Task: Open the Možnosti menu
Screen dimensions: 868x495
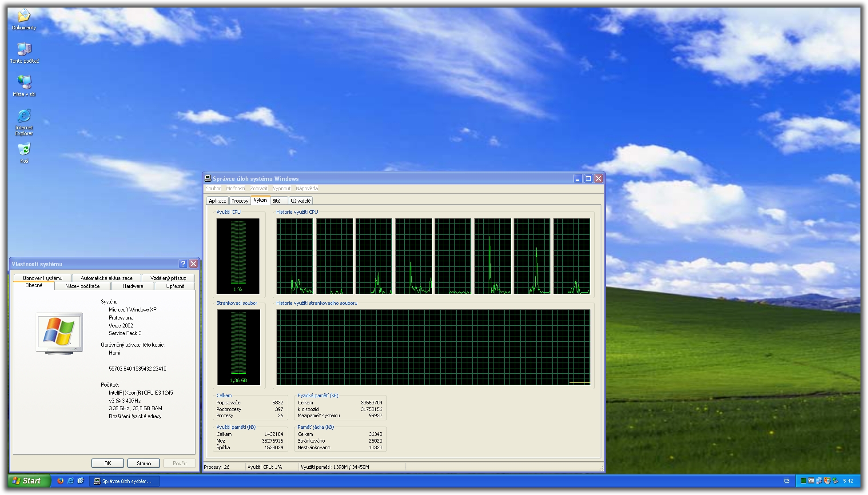Action: pyautogui.click(x=235, y=188)
